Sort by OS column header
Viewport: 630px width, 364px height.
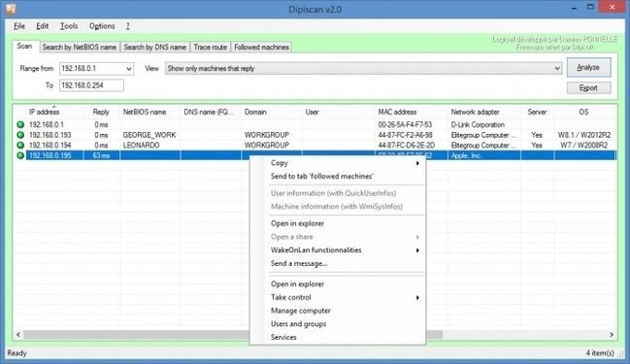[x=583, y=112]
